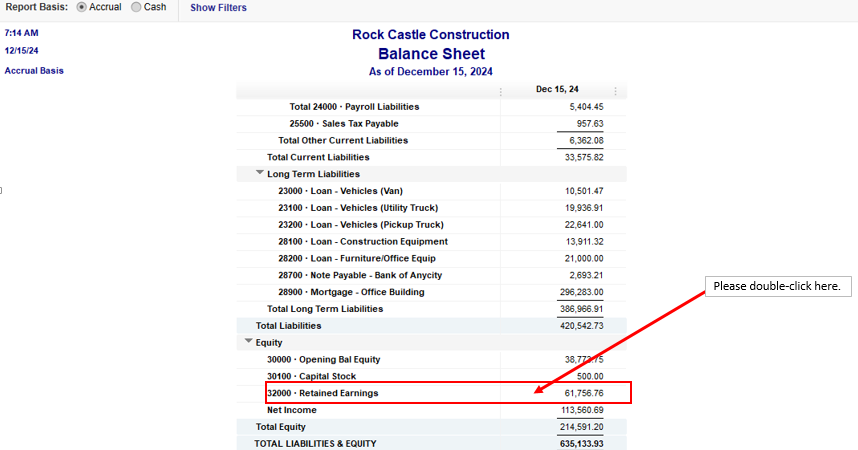Select the Accrual report basis radio button
Viewport: 858px width, 450px height.
[82, 7]
